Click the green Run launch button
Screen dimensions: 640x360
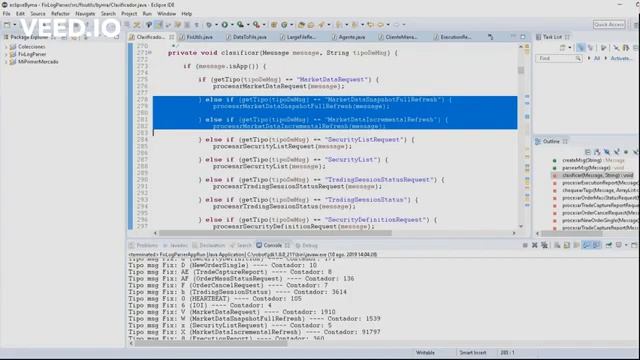click(x=224, y=24)
